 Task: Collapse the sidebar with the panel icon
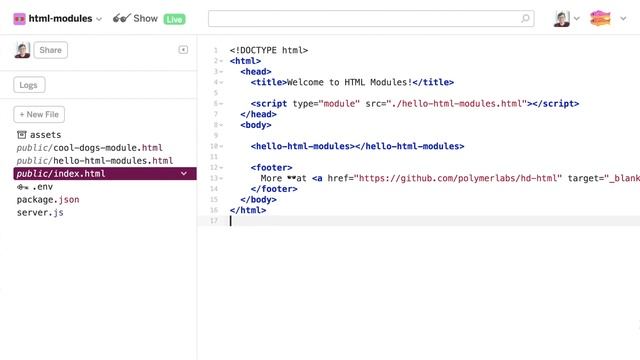pos(183,50)
